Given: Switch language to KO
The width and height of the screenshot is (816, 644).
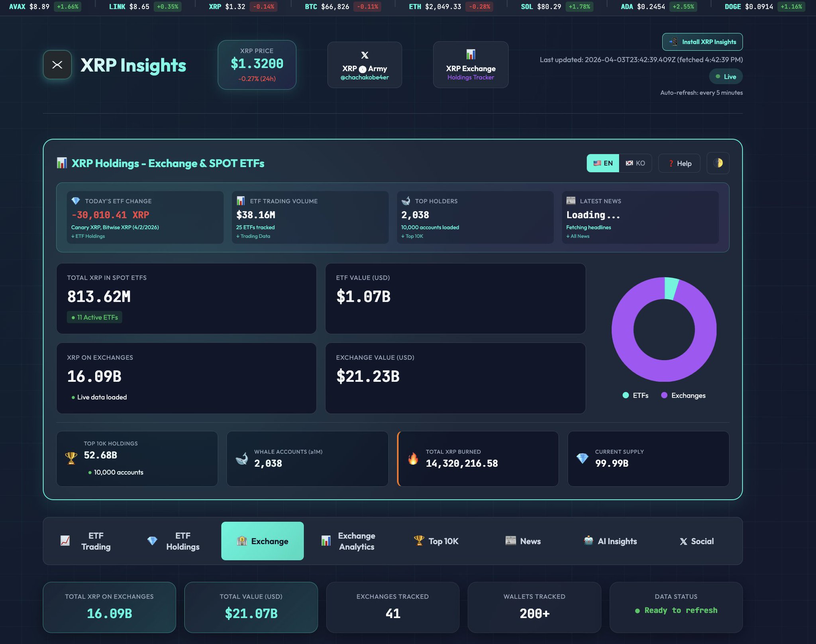Looking at the screenshot, I should coord(635,163).
